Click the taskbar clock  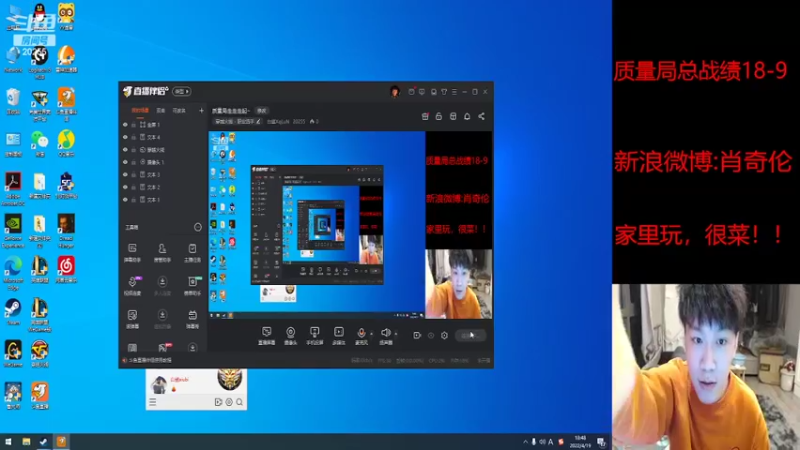[580, 442]
